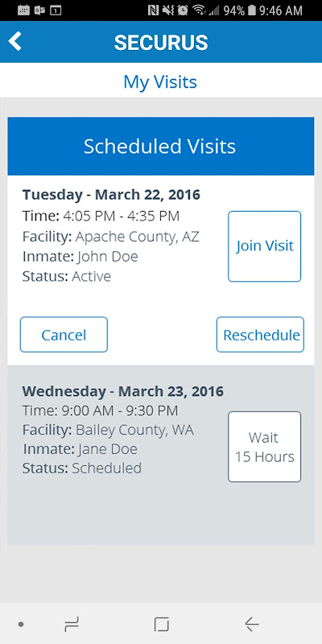Tap the Scheduled Visits banner

point(160,147)
